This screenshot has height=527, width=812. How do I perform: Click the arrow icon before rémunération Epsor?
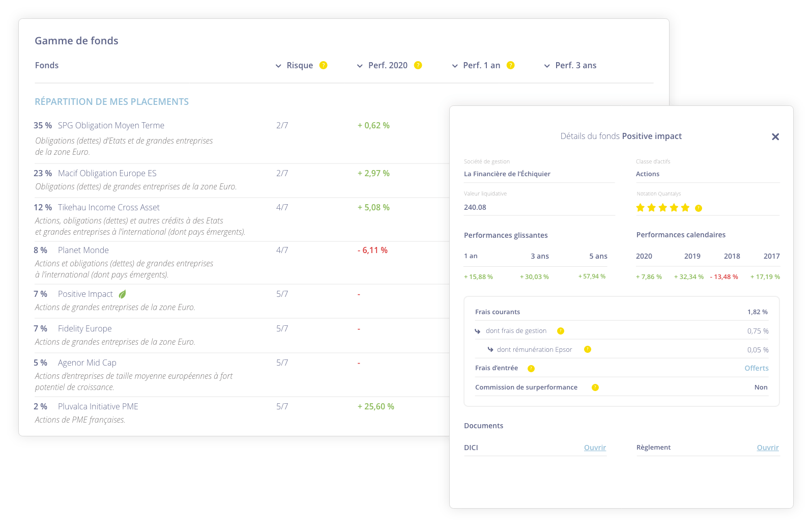(x=490, y=349)
